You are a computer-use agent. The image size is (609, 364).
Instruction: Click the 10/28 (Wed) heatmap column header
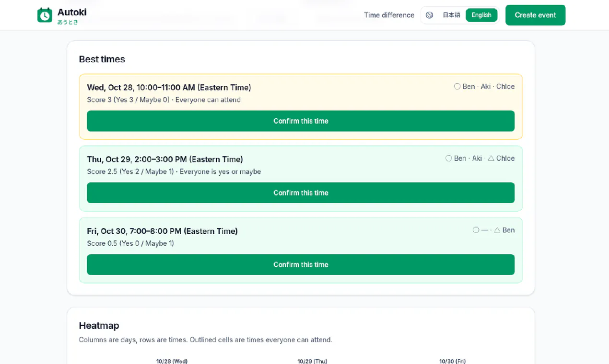pyautogui.click(x=172, y=361)
